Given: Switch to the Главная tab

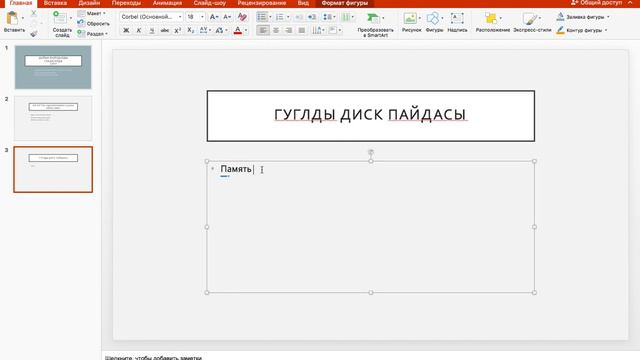Looking at the screenshot, I should pyautogui.click(x=21, y=3).
